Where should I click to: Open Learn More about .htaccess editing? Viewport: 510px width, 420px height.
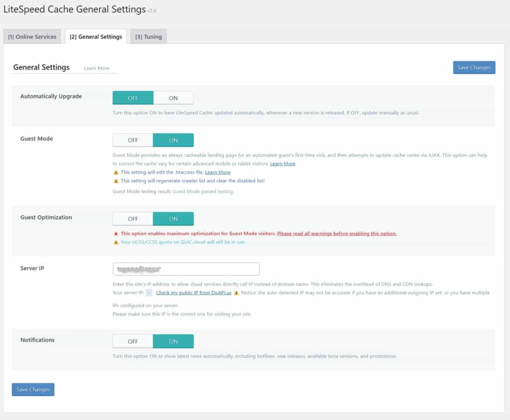(x=218, y=172)
